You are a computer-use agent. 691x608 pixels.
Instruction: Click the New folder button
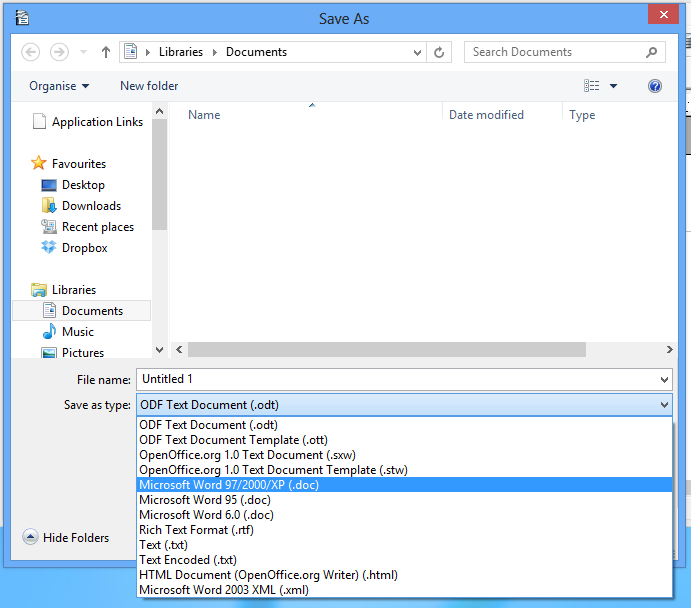click(149, 86)
